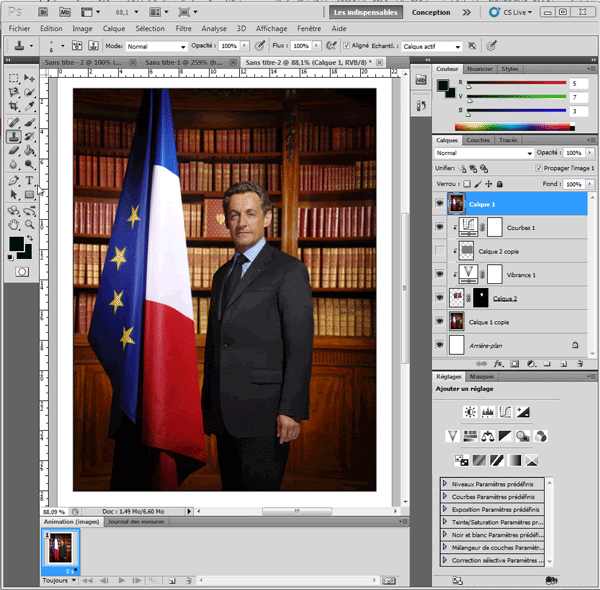Screen dimensions: 600x590
Task: Select the Blur tool
Action: click(x=13, y=165)
